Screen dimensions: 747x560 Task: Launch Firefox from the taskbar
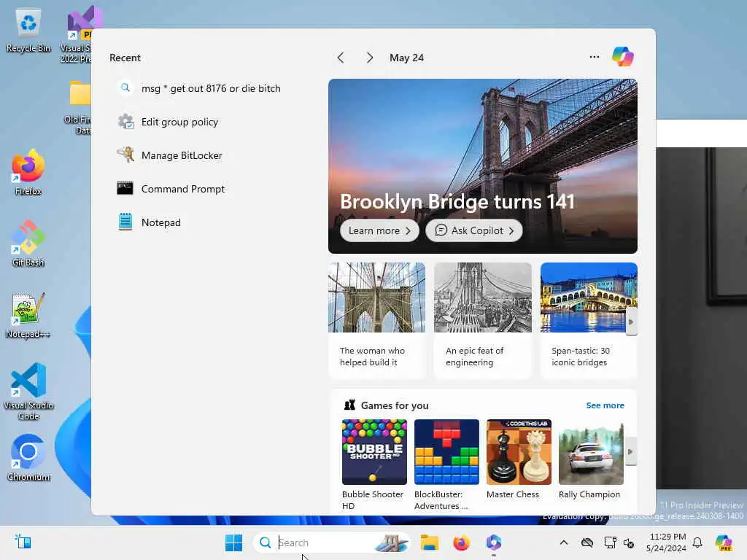[x=461, y=542]
